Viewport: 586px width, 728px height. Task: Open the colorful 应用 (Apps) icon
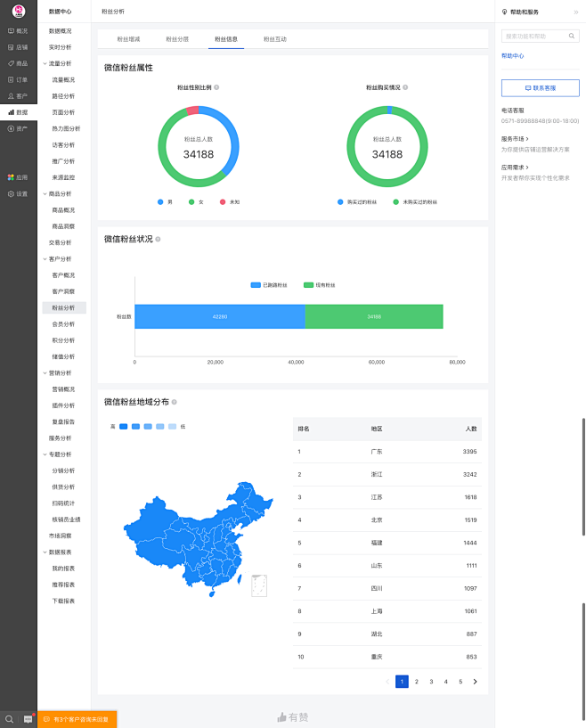12,177
